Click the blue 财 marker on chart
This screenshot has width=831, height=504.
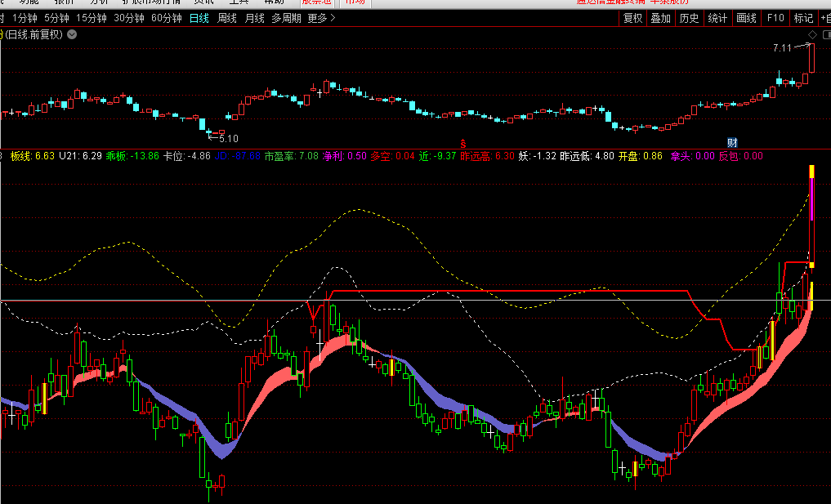[x=732, y=142]
